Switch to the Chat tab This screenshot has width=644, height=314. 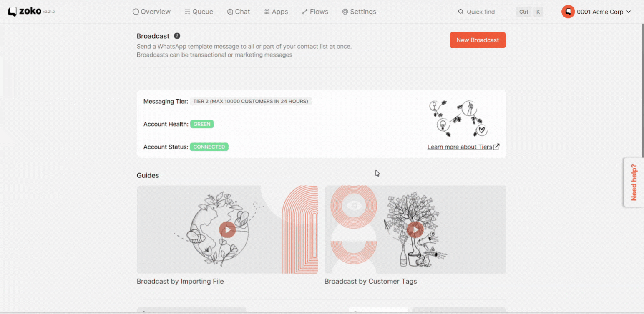(x=239, y=12)
